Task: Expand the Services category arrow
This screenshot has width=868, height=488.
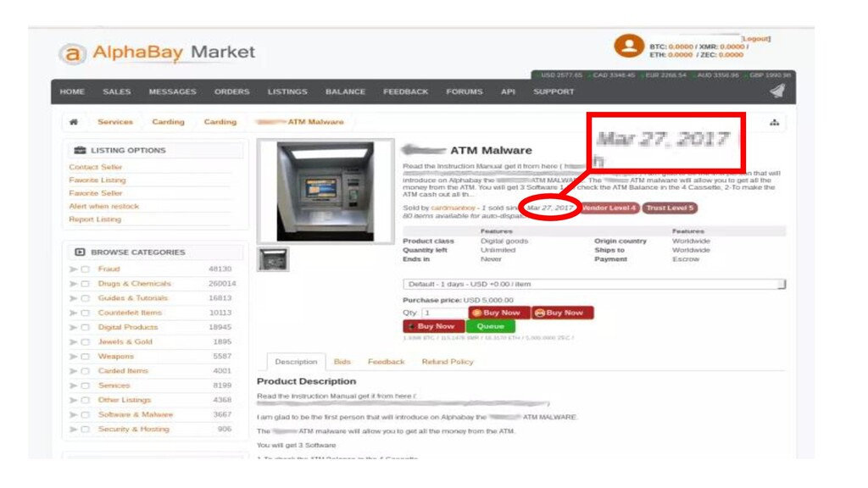Action: (x=73, y=385)
